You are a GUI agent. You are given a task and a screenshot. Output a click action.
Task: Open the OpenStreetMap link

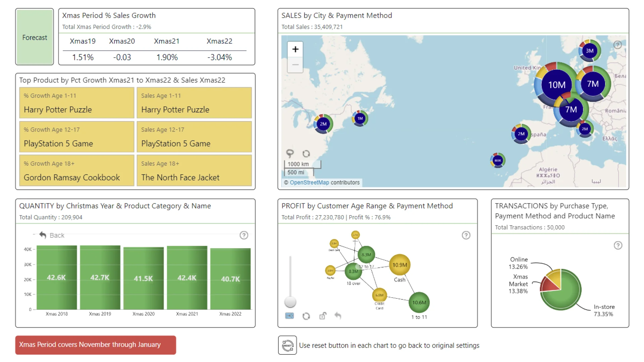point(309,183)
